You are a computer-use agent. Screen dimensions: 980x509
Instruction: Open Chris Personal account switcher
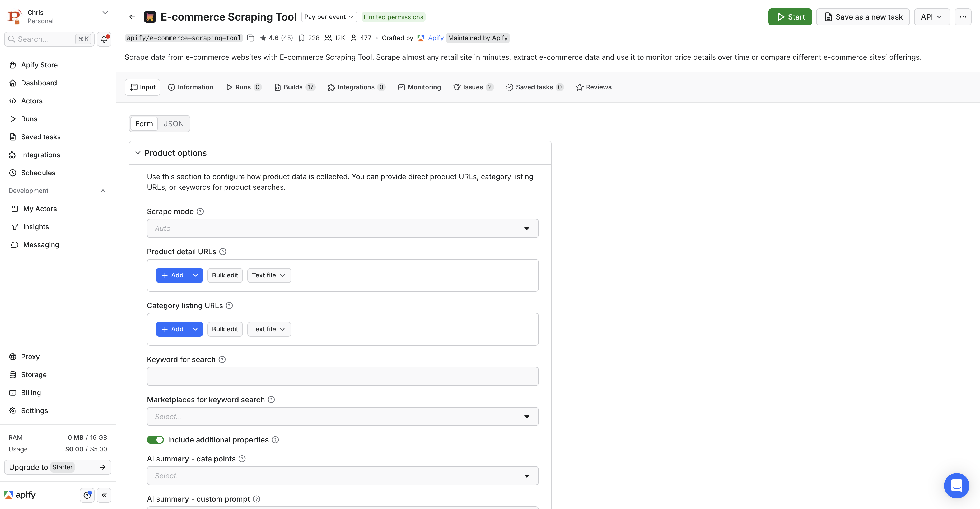point(58,17)
